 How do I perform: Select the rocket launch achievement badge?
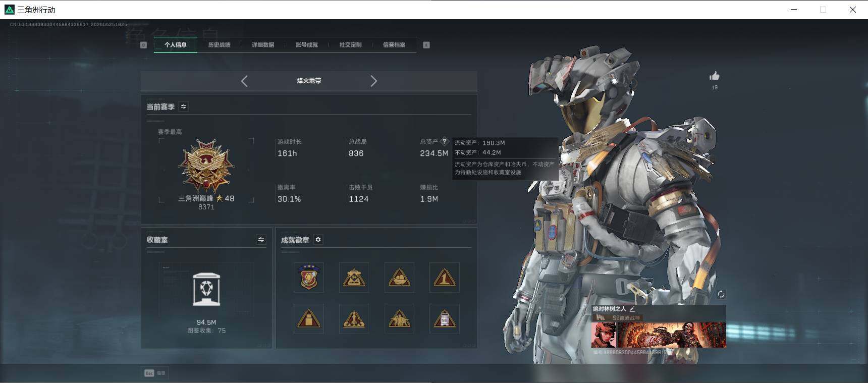coord(354,318)
